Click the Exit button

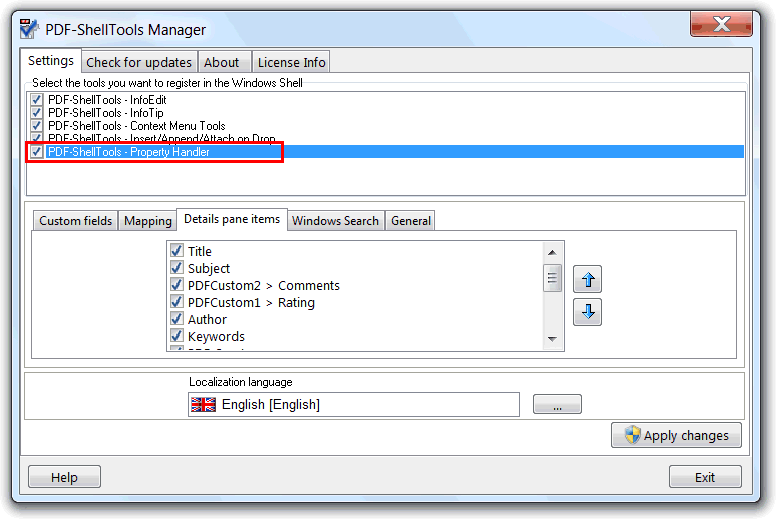(705, 477)
